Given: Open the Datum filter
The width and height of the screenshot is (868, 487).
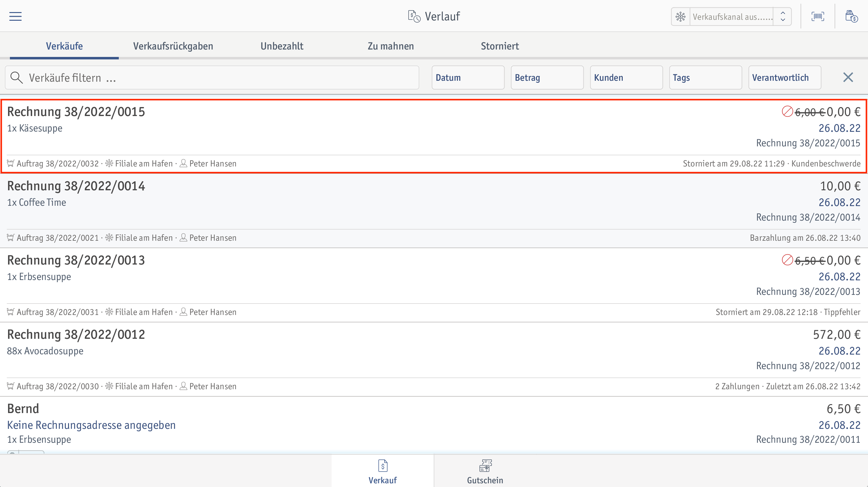Looking at the screenshot, I should [468, 78].
